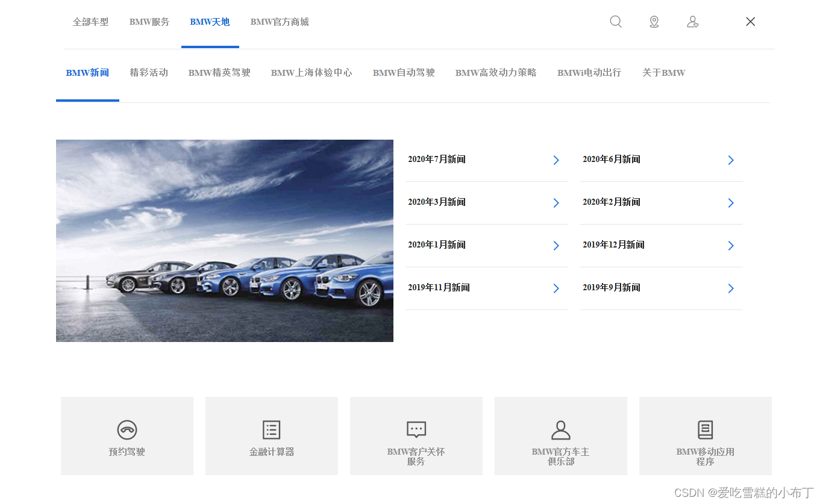The image size is (823, 504).
Task: Open the BMW官方商城 menu
Action: pyautogui.click(x=280, y=22)
